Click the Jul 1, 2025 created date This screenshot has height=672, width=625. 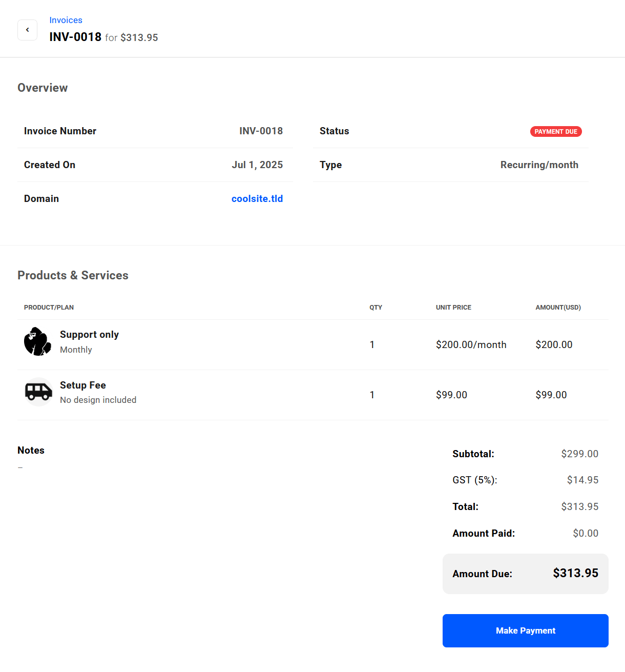click(257, 165)
